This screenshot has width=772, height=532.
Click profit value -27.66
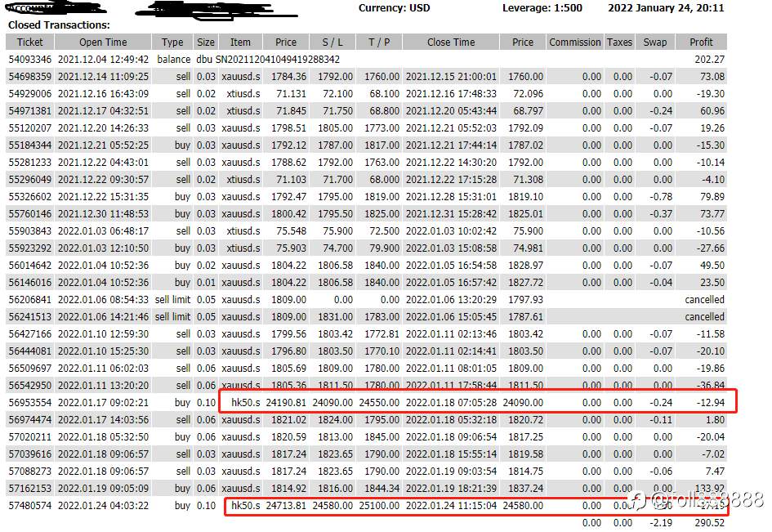(x=711, y=248)
